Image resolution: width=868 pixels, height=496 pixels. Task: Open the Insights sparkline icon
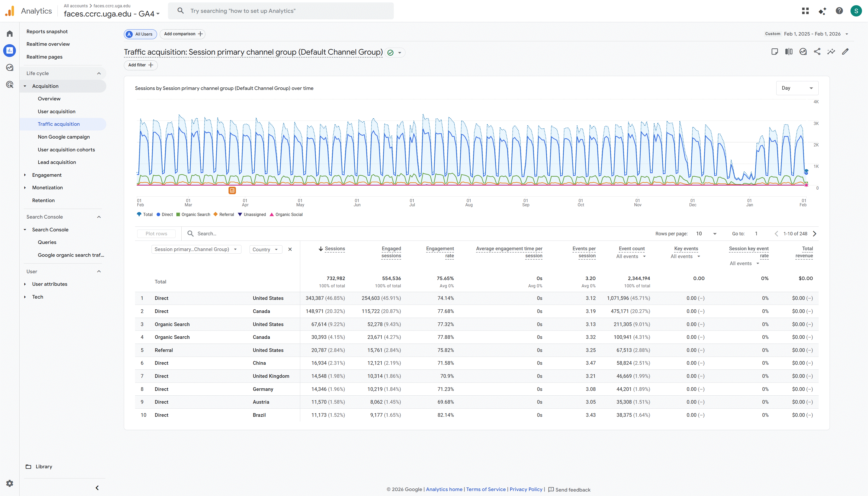pos(831,52)
